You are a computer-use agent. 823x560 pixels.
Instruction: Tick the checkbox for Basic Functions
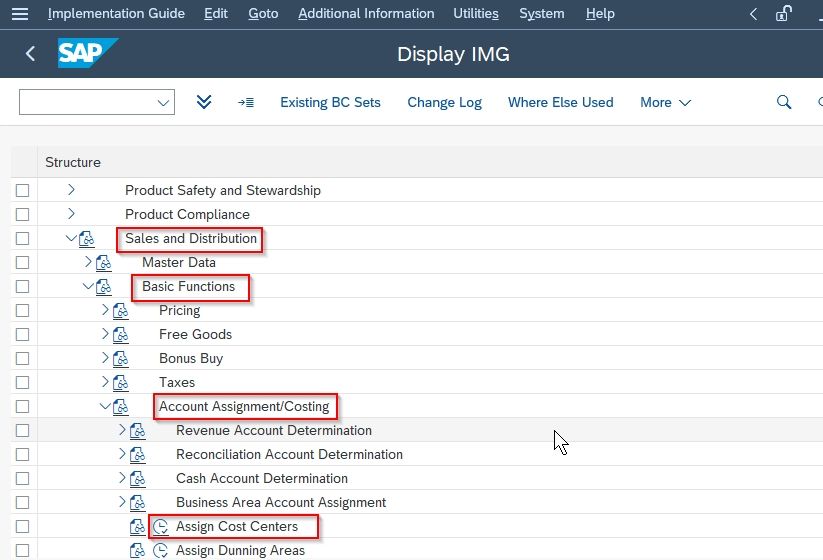23,287
